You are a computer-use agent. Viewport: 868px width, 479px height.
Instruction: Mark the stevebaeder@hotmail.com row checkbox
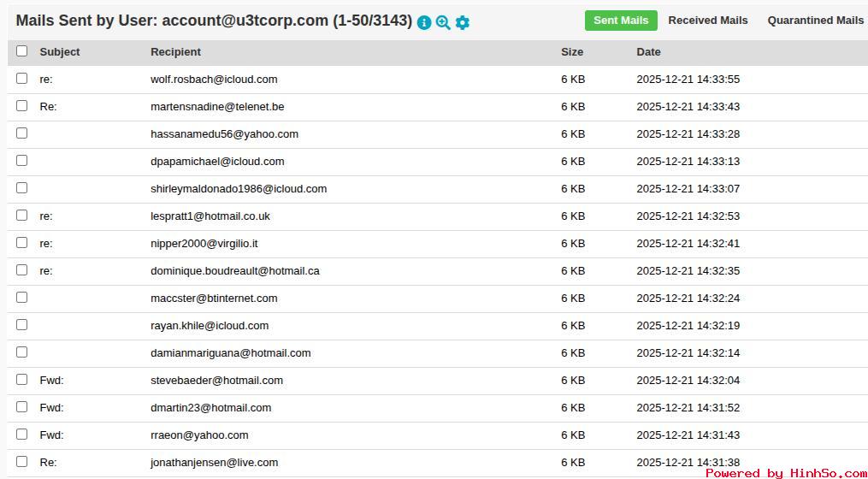click(22, 380)
